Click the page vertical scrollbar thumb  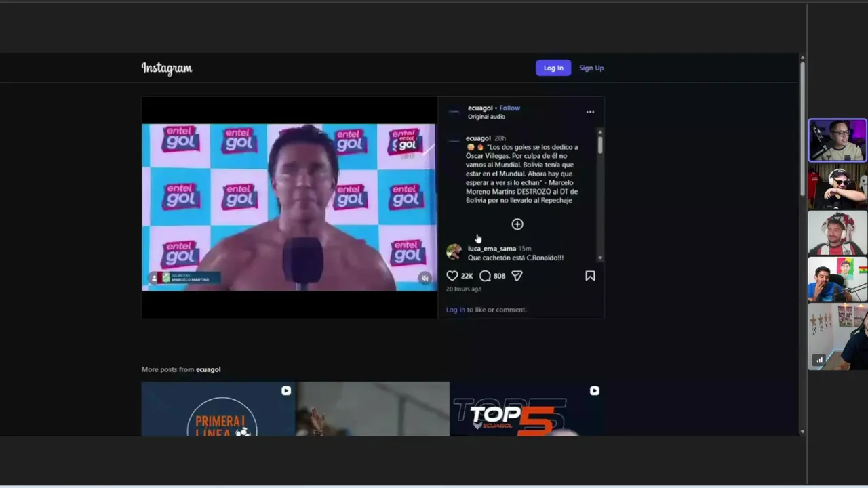tap(802, 129)
